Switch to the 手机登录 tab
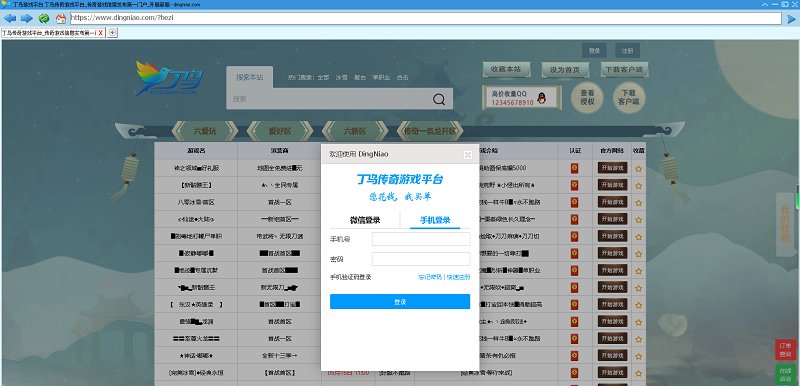Screen dimensions: 800x386 pos(435,220)
